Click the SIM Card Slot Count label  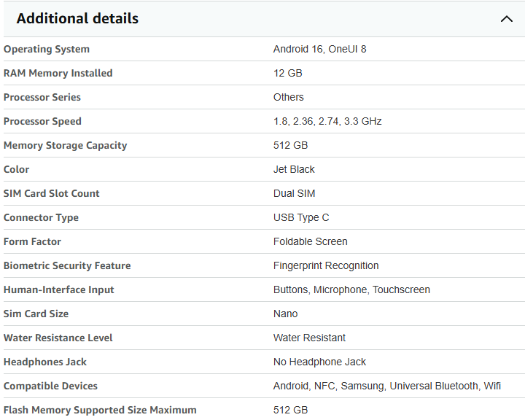[x=52, y=193]
